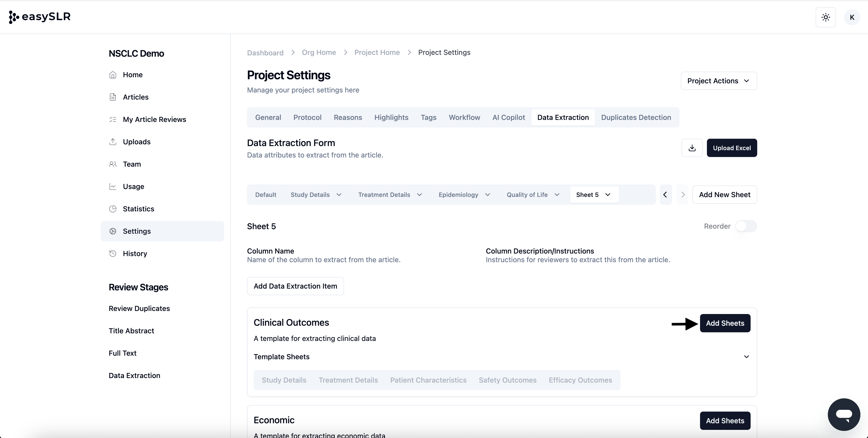Open Full Text review stage

coord(122,353)
